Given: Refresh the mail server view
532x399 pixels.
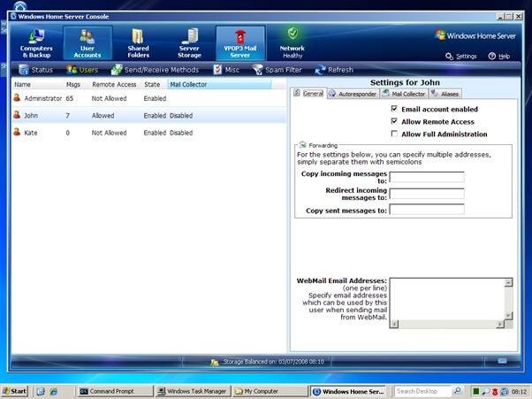Looking at the screenshot, I should coord(334,70).
